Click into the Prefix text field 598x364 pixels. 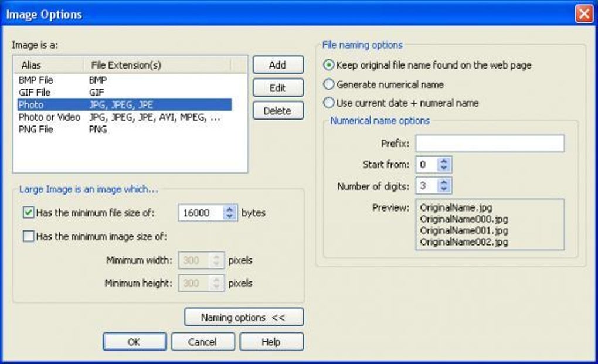coord(490,143)
